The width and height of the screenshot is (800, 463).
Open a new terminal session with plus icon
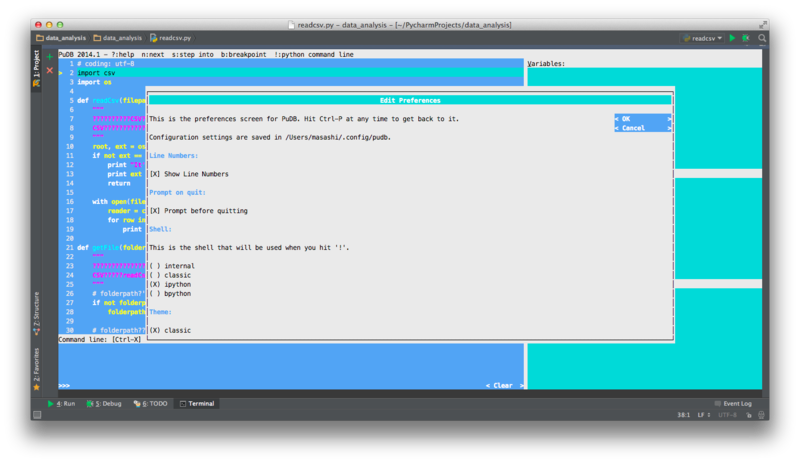(x=49, y=57)
